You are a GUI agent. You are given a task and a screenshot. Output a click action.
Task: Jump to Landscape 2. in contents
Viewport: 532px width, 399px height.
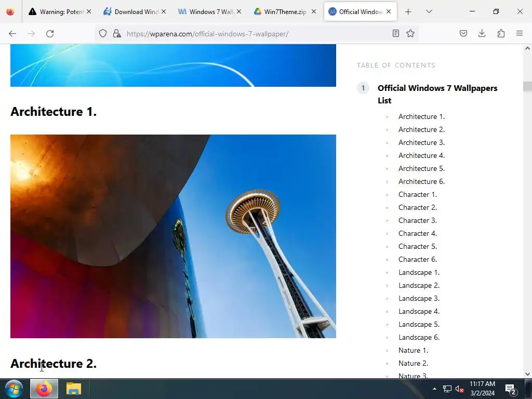click(419, 285)
